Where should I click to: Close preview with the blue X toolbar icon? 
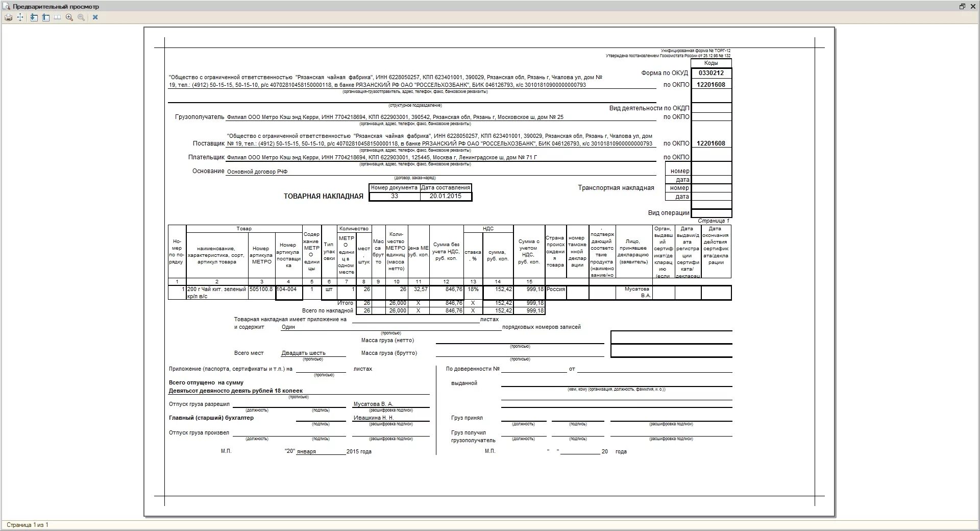click(x=95, y=17)
